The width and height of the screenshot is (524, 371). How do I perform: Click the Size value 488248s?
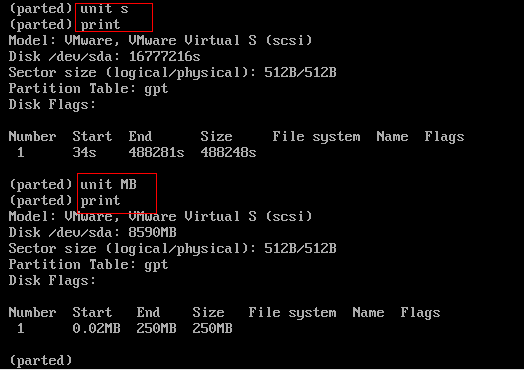click(x=228, y=153)
